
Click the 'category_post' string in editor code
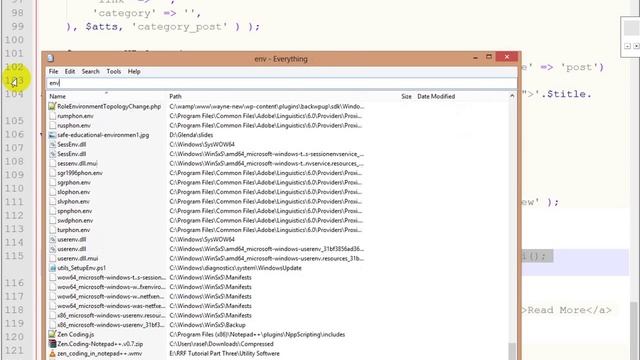pyautogui.click(x=179, y=27)
